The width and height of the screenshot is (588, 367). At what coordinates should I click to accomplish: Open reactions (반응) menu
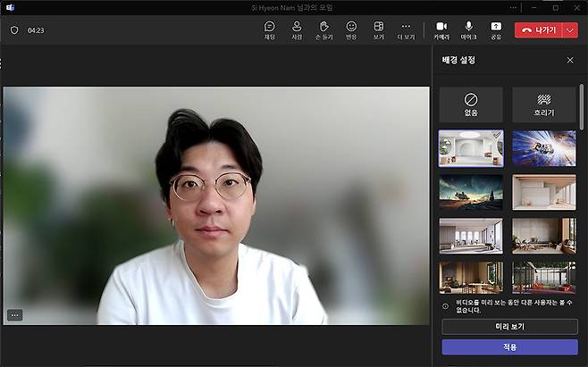tap(351, 30)
